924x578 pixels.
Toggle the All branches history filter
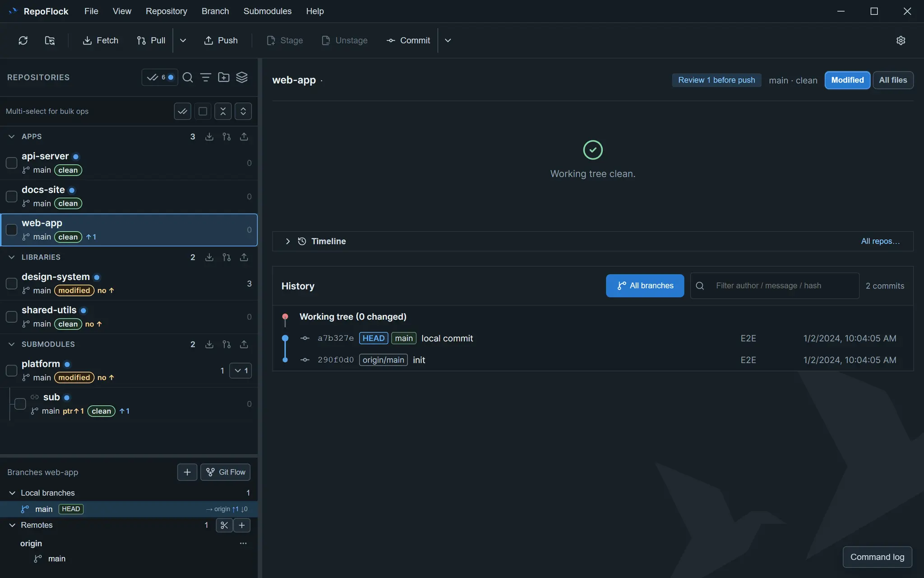point(645,286)
